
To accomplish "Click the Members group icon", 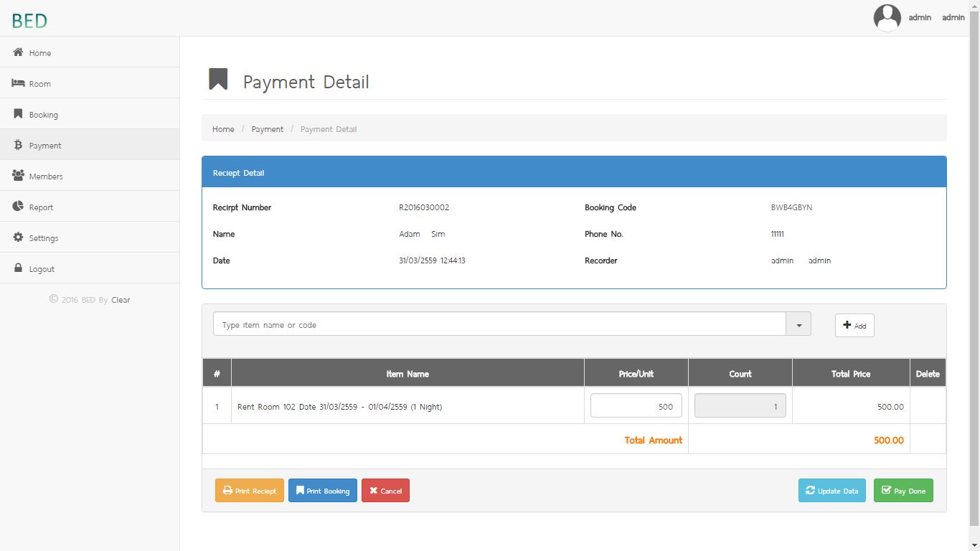I will click(18, 176).
